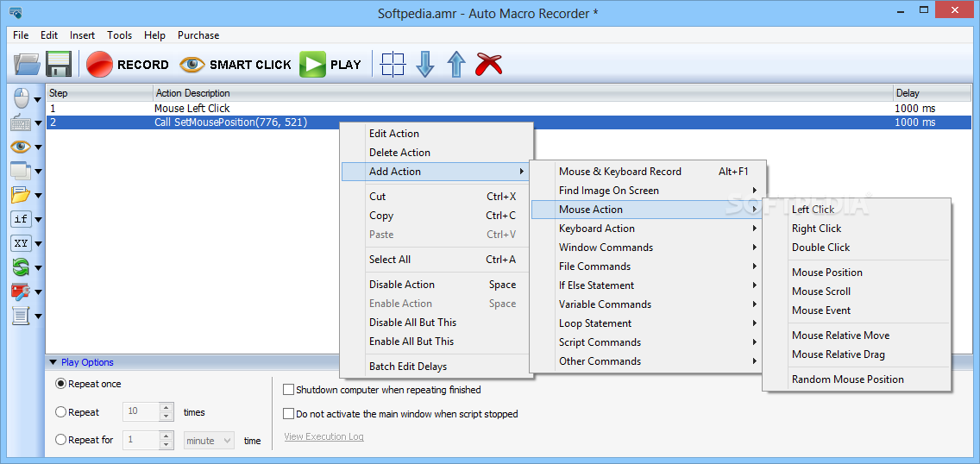The height and width of the screenshot is (464, 980).
Task: Open the minute time unit dropdown
Action: tap(209, 440)
